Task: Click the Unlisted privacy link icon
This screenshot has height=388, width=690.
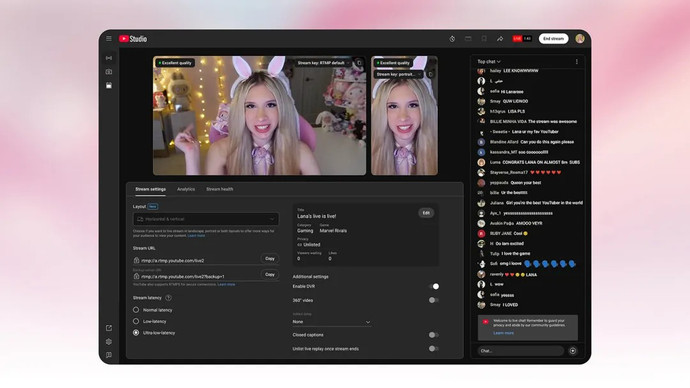Action: [x=299, y=245]
